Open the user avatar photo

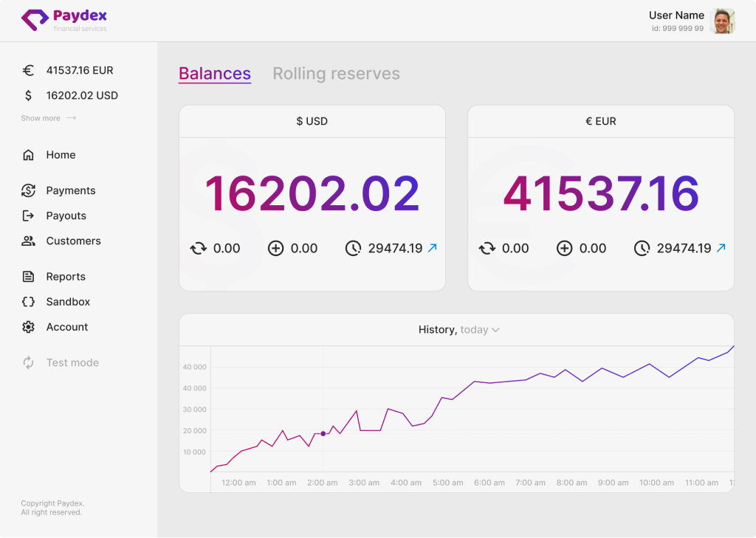(722, 21)
